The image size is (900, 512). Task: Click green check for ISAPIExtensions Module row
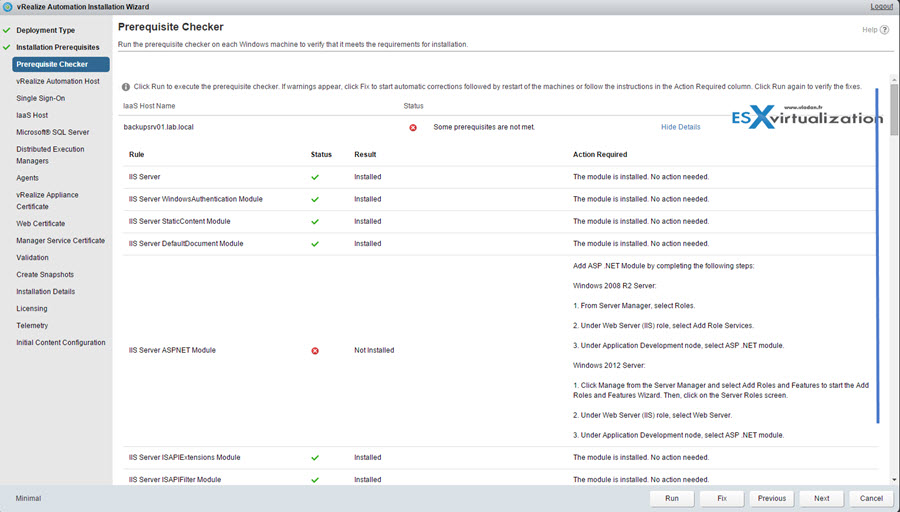click(x=315, y=458)
